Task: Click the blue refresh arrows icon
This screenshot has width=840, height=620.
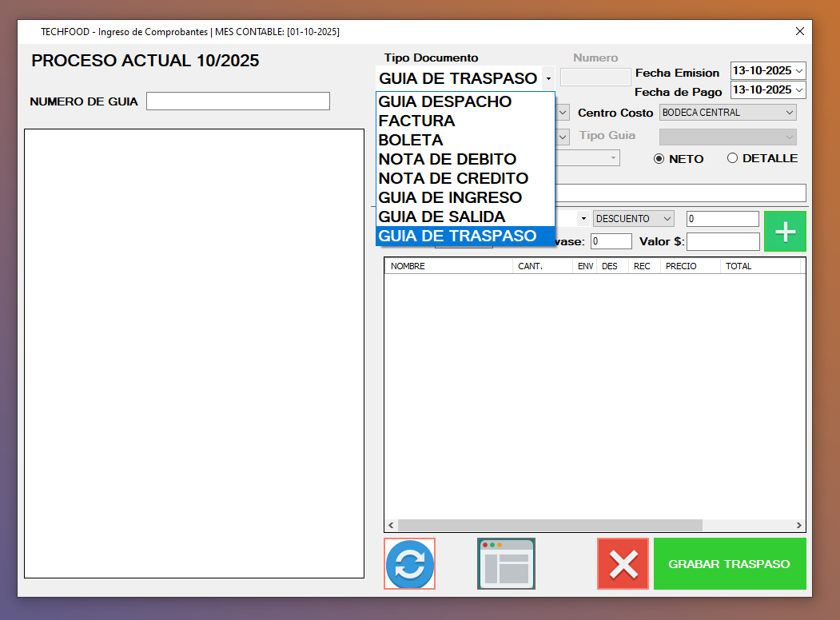Action: 410,564
